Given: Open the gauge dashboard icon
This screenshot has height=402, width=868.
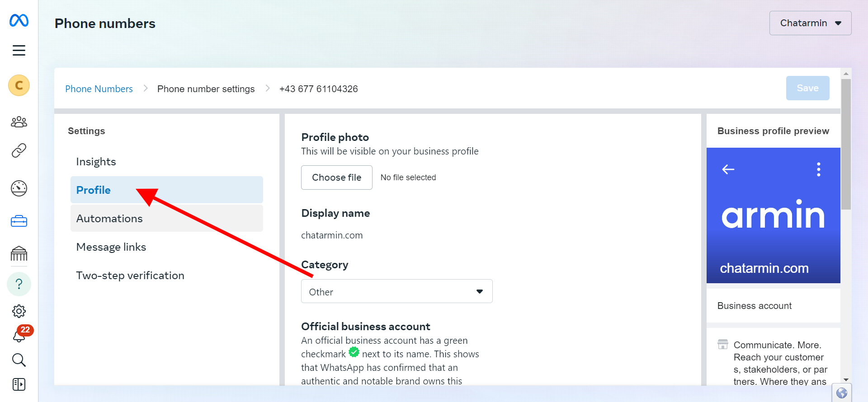Looking at the screenshot, I should pyautogui.click(x=19, y=188).
